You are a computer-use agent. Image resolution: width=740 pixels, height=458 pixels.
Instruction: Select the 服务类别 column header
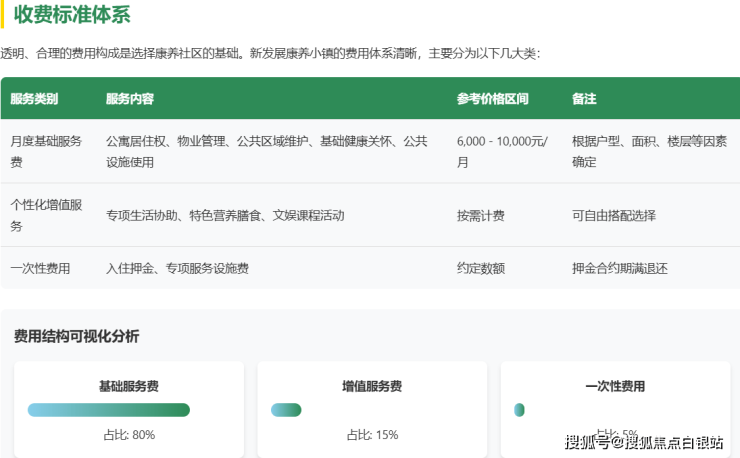click(34, 99)
